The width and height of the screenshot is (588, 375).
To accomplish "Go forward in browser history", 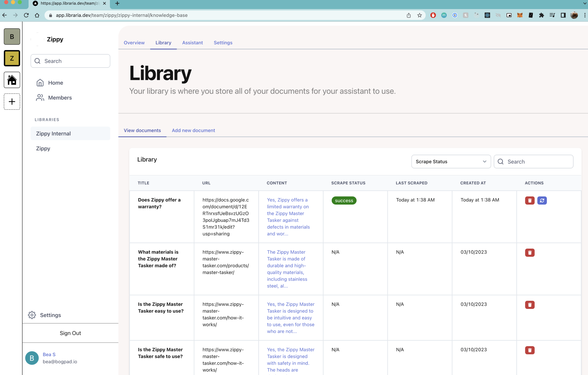I will coord(15,15).
